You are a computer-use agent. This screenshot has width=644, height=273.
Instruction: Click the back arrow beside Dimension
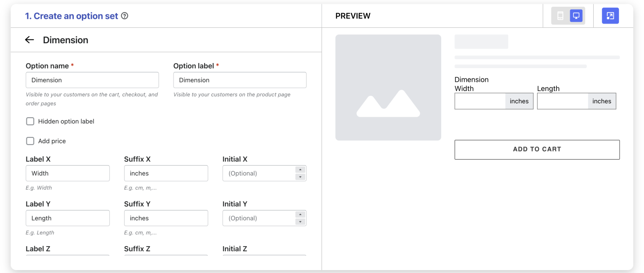(29, 40)
